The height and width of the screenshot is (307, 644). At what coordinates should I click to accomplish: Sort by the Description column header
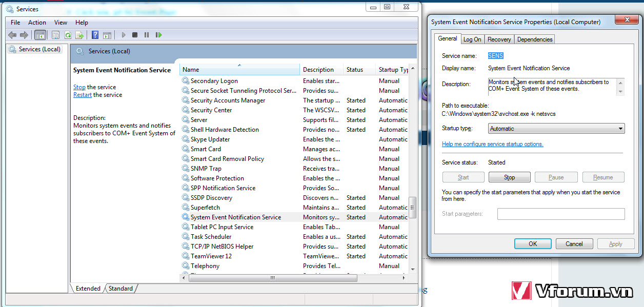(x=321, y=70)
